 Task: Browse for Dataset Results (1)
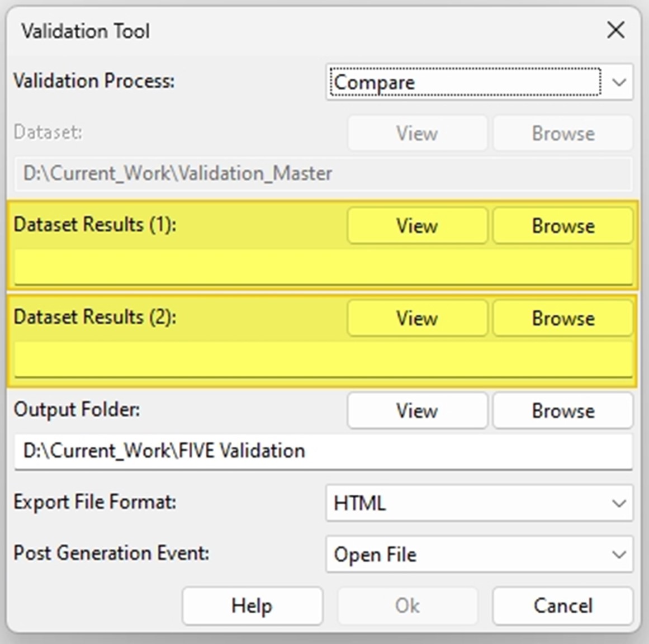click(x=562, y=226)
